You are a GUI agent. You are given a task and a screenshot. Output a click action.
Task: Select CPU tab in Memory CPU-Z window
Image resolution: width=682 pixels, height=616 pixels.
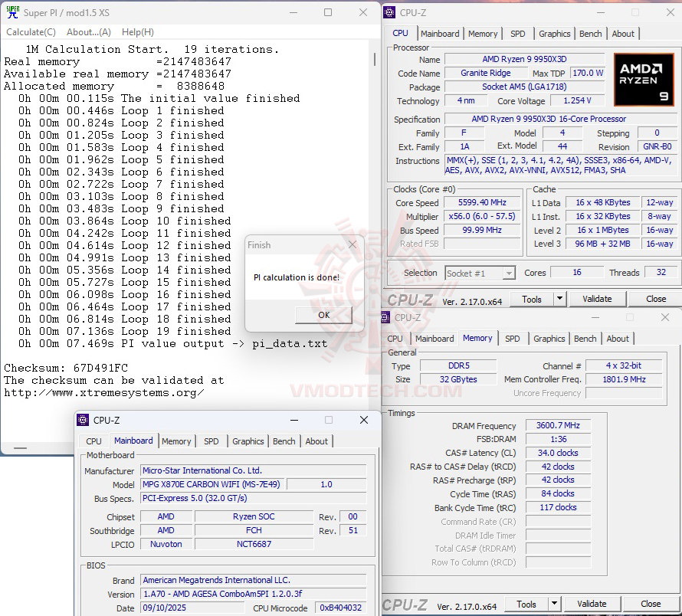(395, 339)
